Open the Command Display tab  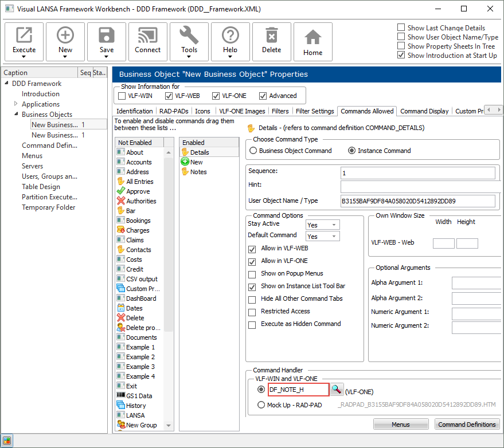pyautogui.click(x=424, y=111)
